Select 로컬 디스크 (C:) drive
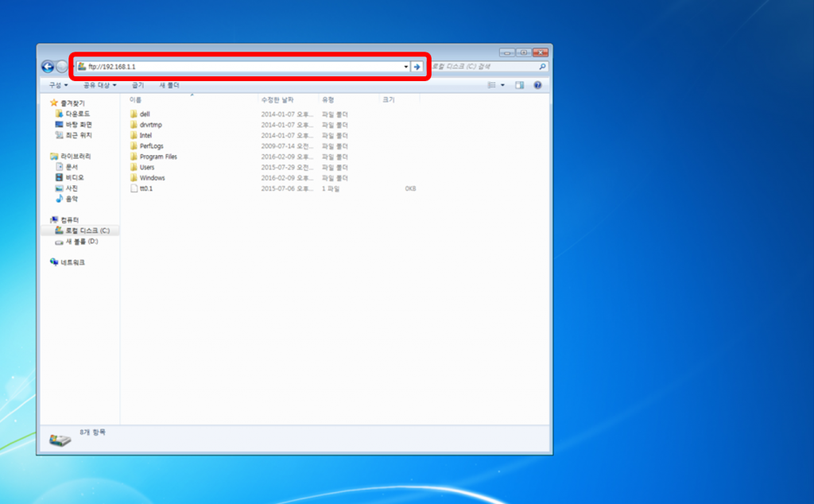This screenshot has width=814, height=504. tap(83, 231)
